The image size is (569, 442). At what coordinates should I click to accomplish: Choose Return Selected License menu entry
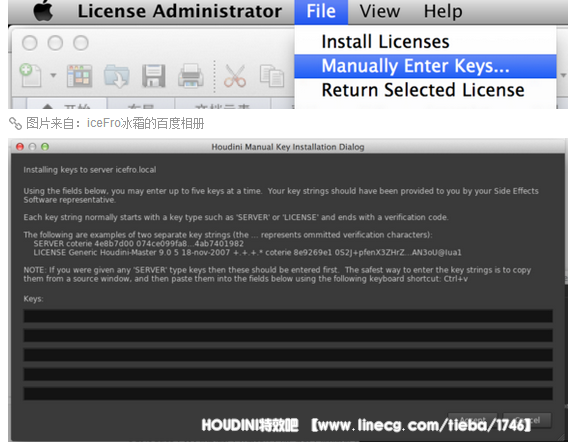click(x=423, y=90)
